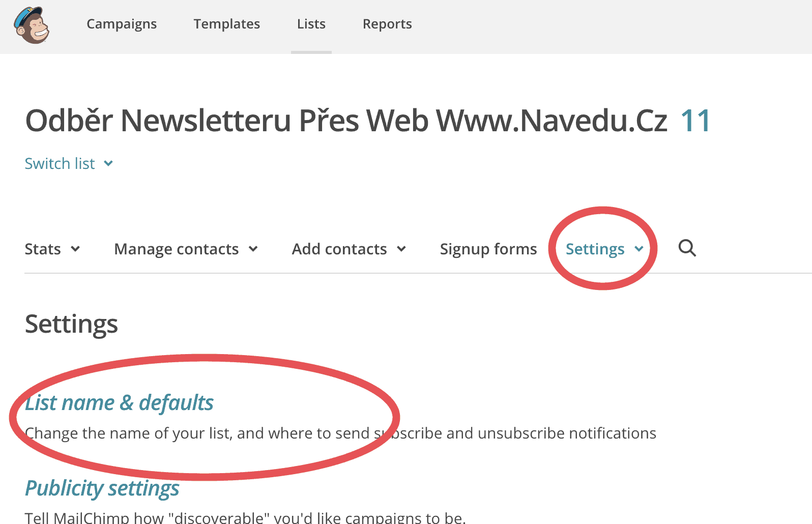Click the chevron next to Settings
This screenshot has width=812, height=524.
639,249
